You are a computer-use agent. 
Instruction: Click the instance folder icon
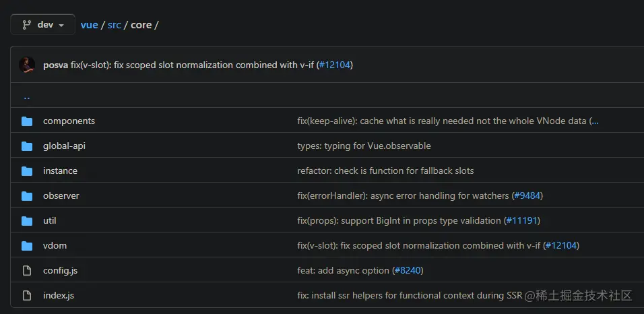click(27, 171)
